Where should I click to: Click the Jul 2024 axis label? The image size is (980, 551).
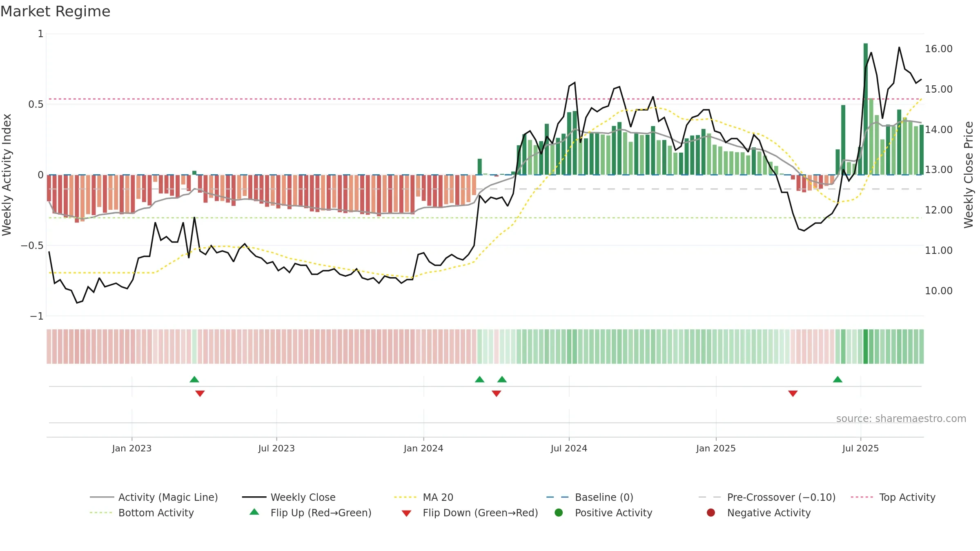pos(569,448)
